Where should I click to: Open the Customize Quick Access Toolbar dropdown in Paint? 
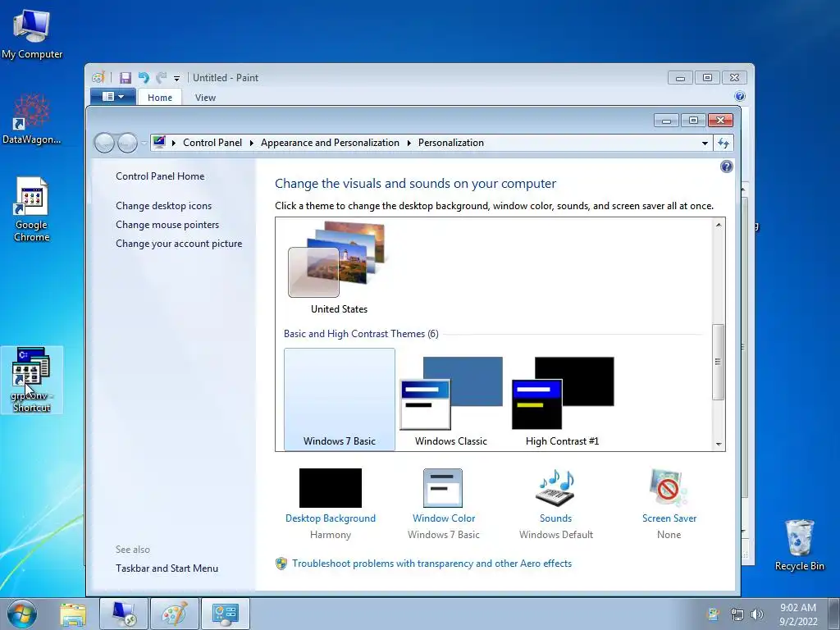pyautogui.click(x=176, y=78)
